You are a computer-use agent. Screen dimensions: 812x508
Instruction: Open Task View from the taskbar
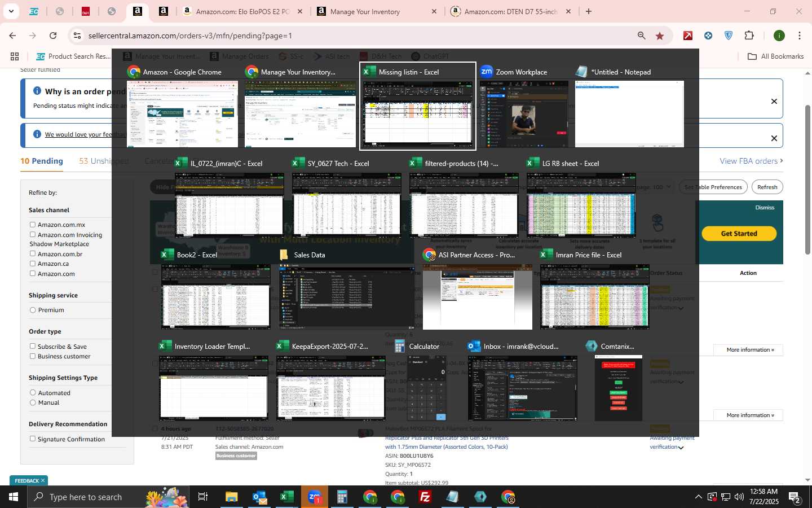point(203,497)
